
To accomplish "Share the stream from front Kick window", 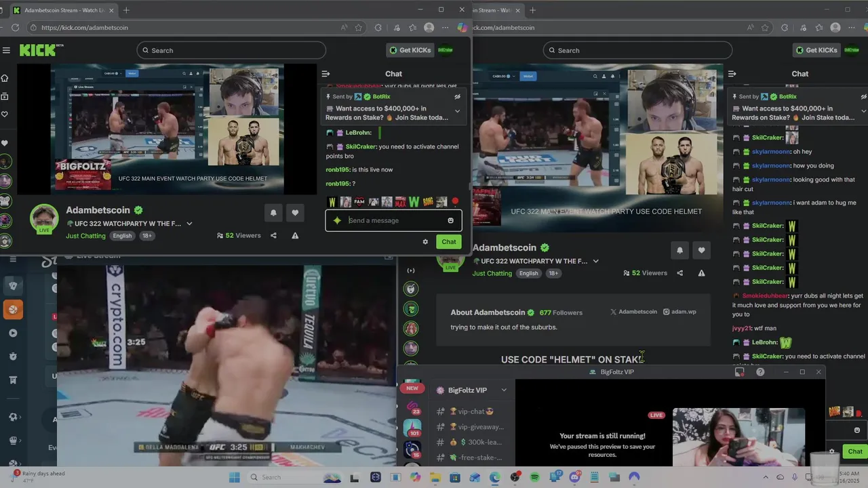I will 273,236.
